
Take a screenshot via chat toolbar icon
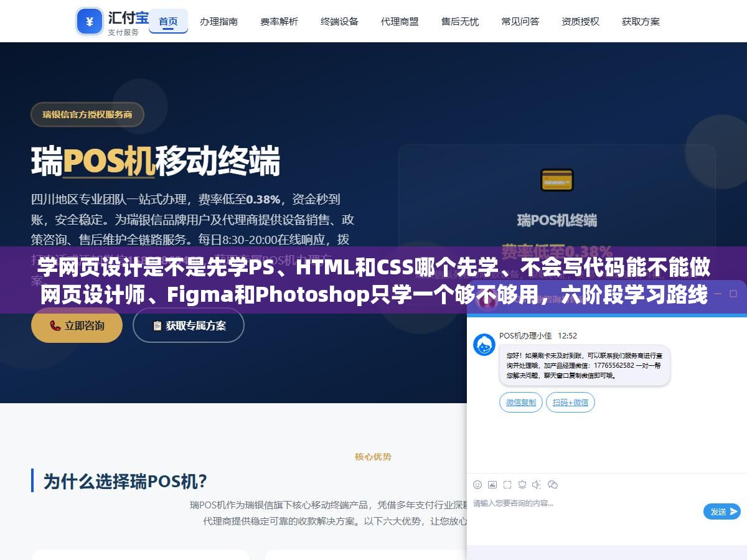click(507, 485)
